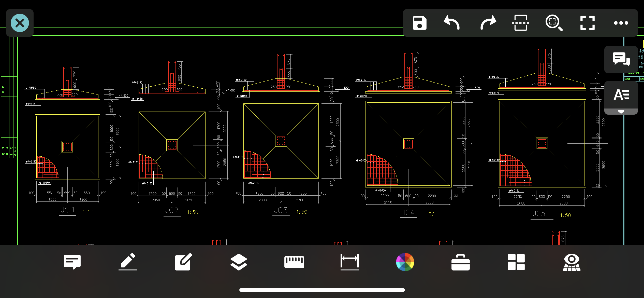Expand the text tool dropdown arrow

pyautogui.click(x=621, y=112)
